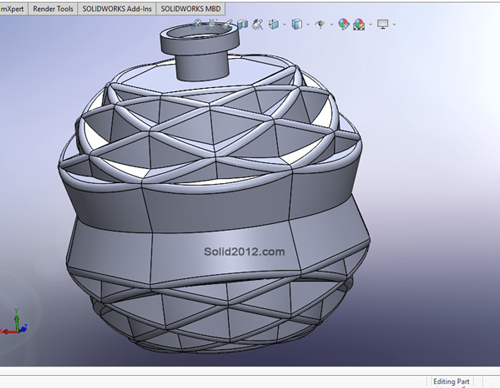Select the cylindrical neck of the bottle model
This screenshot has width=500, height=388.
click(202, 67)
